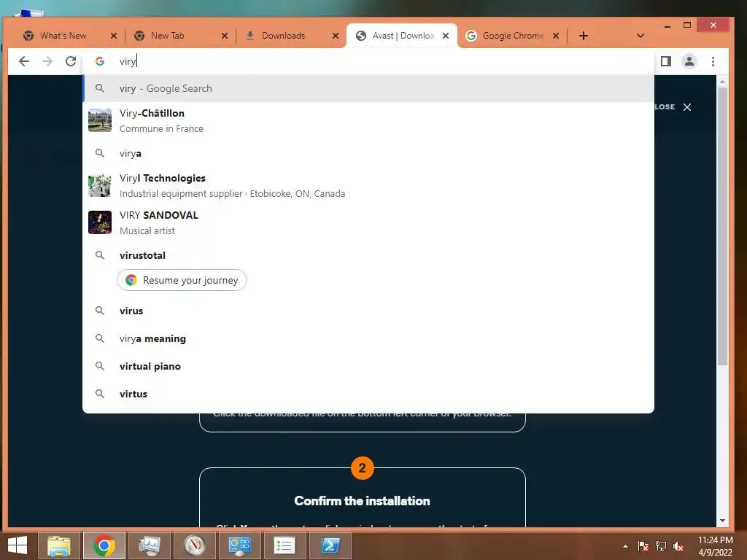
Task: Open the compass-like taskbar app
Action: point(195,545)
